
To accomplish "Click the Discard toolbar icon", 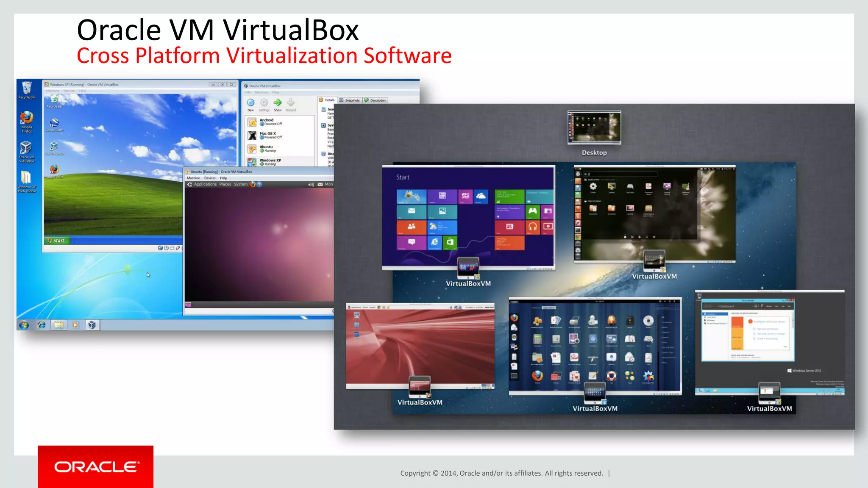I will click(x=291, y=103).
